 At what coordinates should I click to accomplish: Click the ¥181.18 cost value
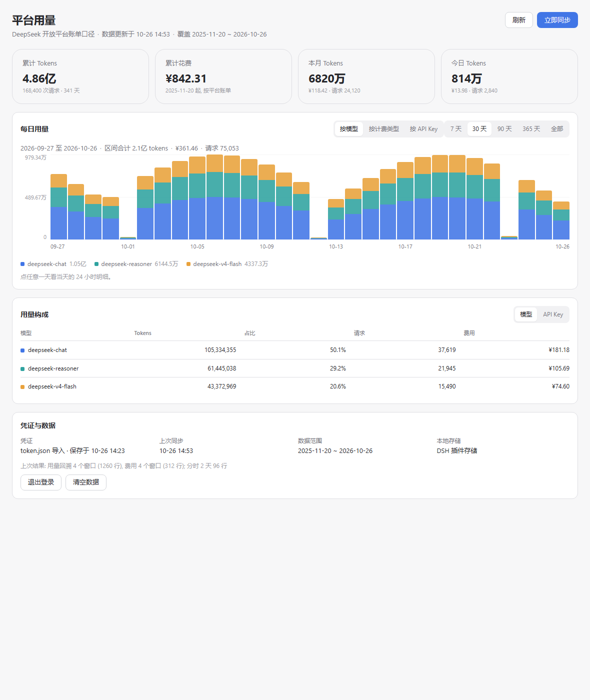click(559, 350)
